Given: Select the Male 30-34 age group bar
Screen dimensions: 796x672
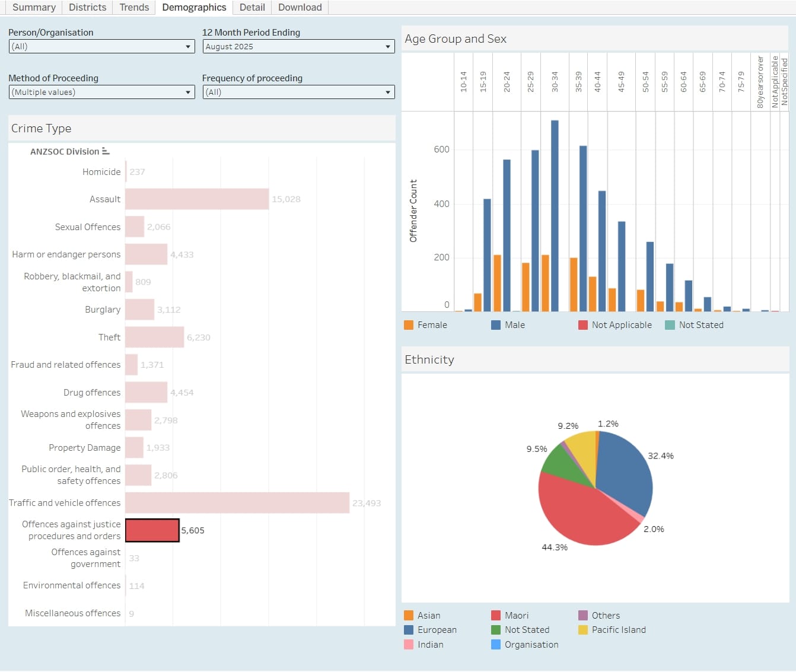Looking at the screenshot, I should click(x=555, y=216).
